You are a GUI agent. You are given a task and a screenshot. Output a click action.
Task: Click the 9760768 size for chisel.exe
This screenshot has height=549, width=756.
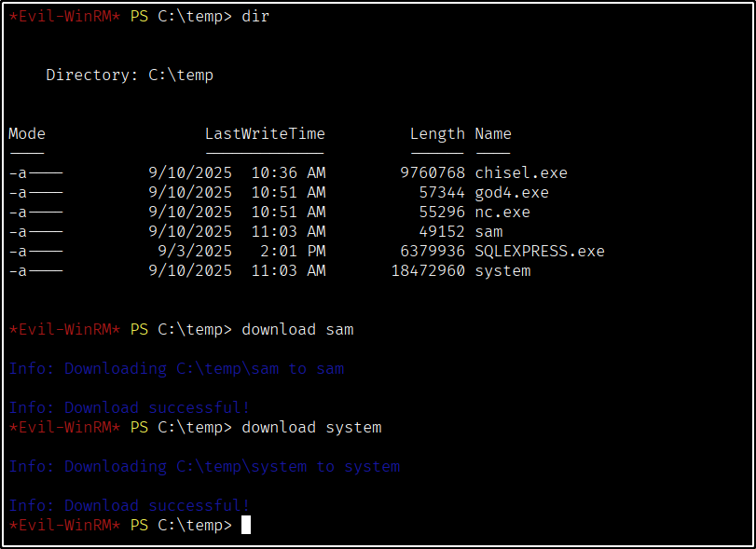pos(433,173)
